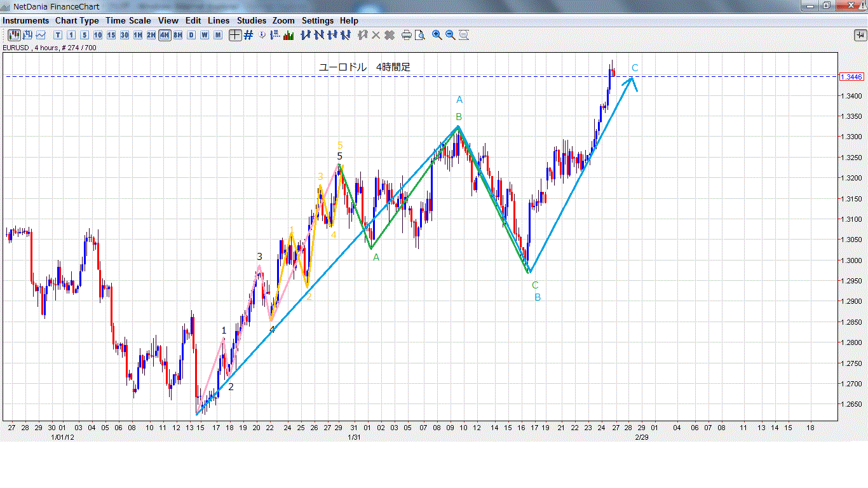Open the Zoom menu

[x=283, y=20]
